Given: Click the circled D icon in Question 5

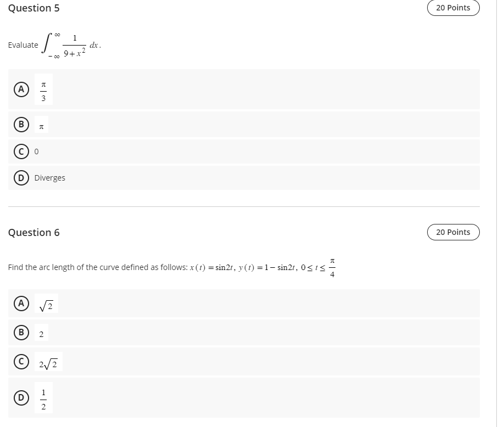Looking at the screenshot, I should [x=21, y=178].
